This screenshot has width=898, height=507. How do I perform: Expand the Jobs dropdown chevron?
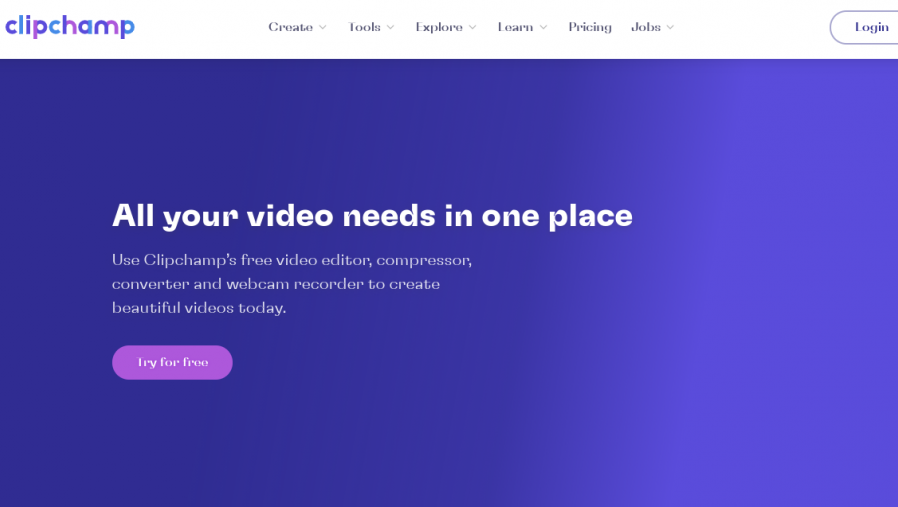click(x=670, y=27)
